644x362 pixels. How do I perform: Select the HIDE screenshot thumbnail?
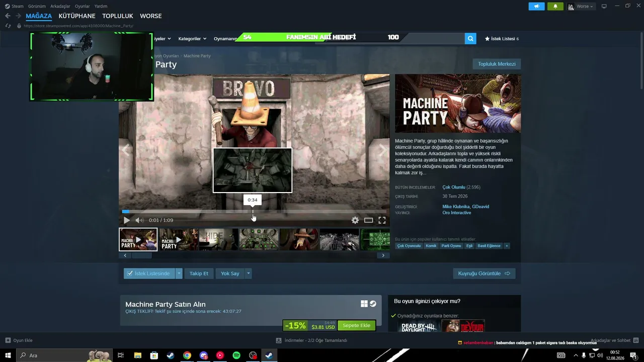point(218,239)
